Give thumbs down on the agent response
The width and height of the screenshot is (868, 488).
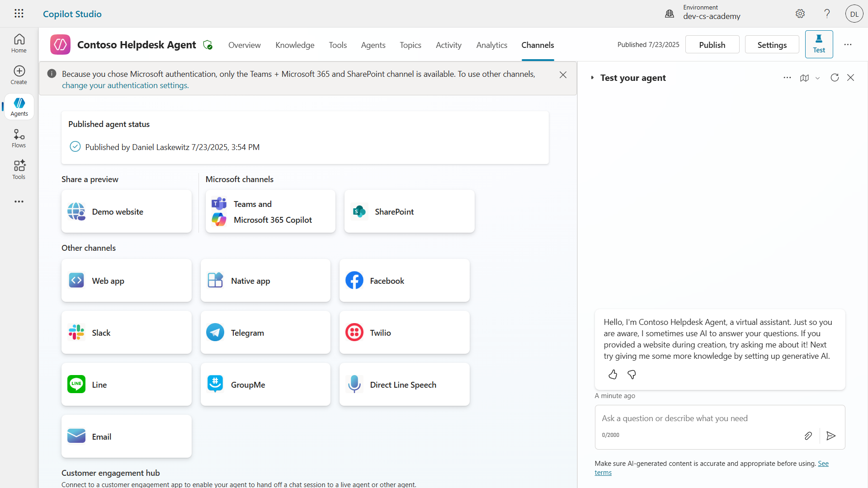(632, 374)
